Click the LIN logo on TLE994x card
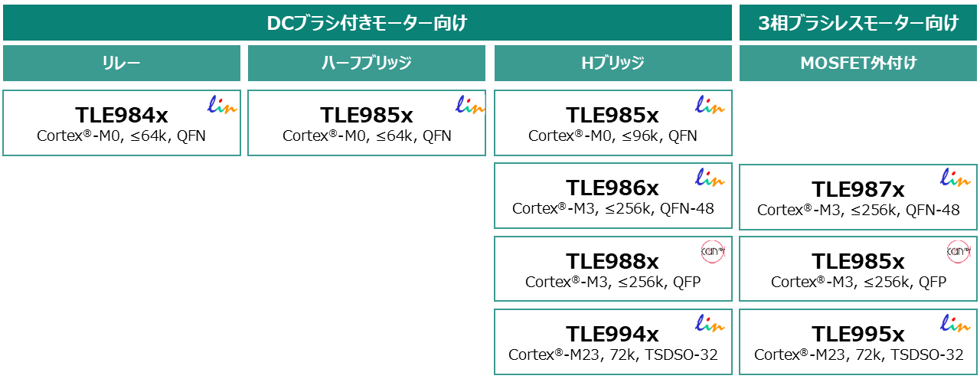 (709, 325)
